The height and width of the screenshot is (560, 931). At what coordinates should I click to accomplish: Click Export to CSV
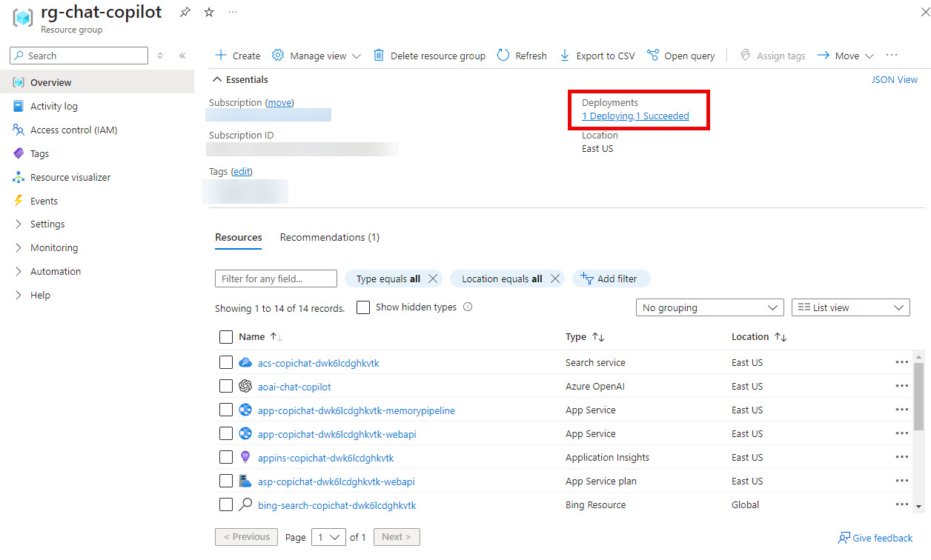597,56
